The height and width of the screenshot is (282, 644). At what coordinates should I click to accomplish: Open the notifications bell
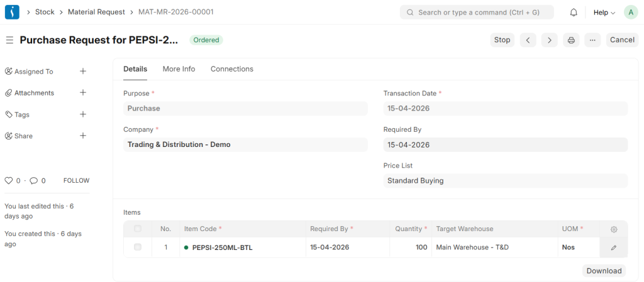click(574, 13)
